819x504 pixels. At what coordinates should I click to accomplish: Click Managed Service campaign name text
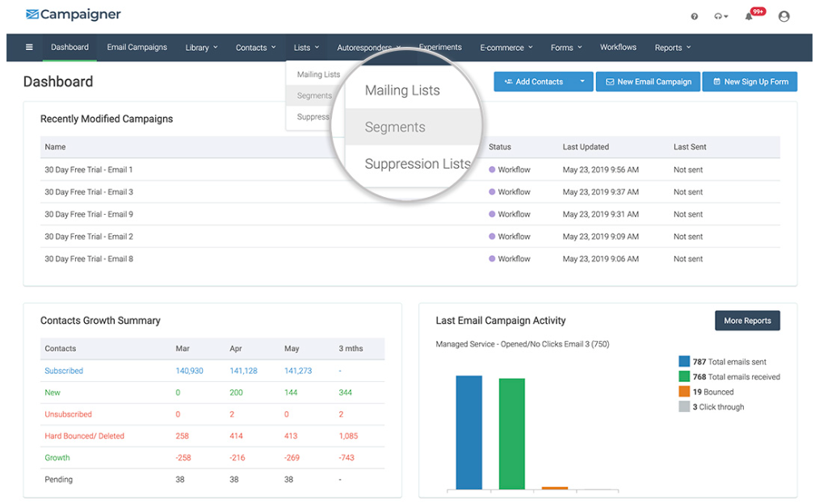(523, 344)
